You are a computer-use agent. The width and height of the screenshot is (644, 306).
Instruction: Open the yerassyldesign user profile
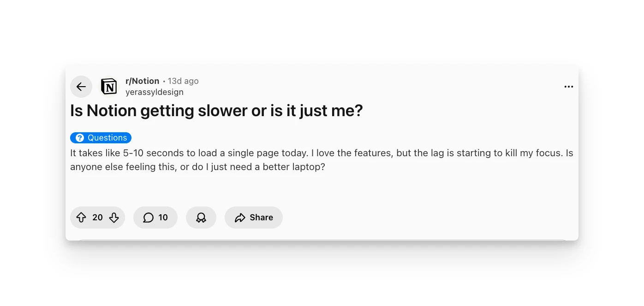tap(155, 92)
